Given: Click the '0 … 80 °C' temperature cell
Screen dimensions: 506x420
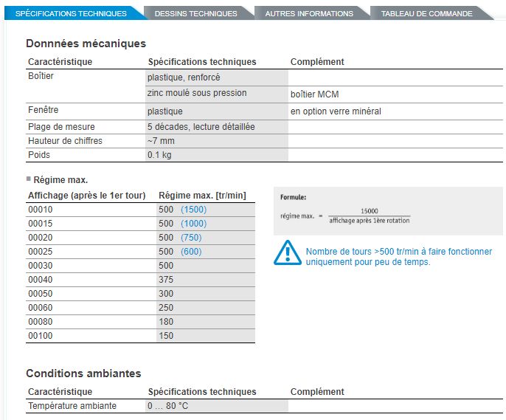Looking at the screenshot, I should pyautogui.click(x=167, y=406).
